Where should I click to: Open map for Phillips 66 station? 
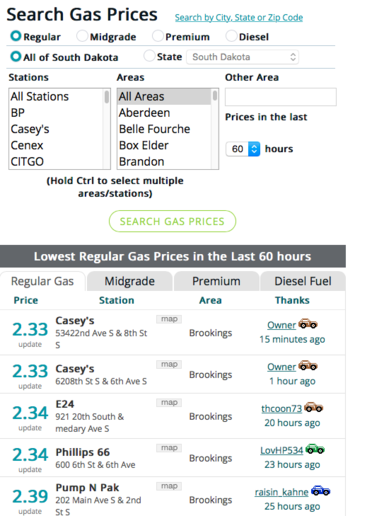(x=169, y=448)
